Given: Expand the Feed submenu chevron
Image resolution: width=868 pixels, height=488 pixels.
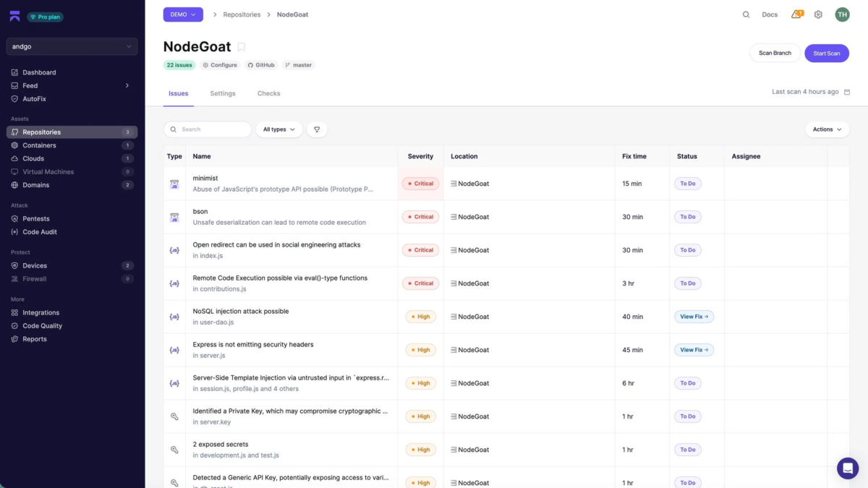Looking at the screenshot, I should click(127, 85).
